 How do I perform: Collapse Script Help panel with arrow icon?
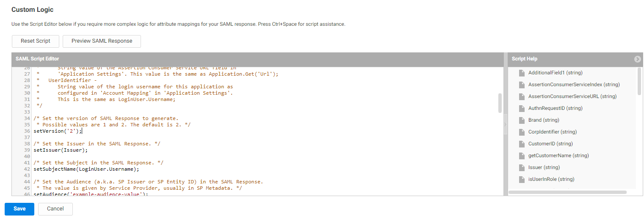coord(637,59)
